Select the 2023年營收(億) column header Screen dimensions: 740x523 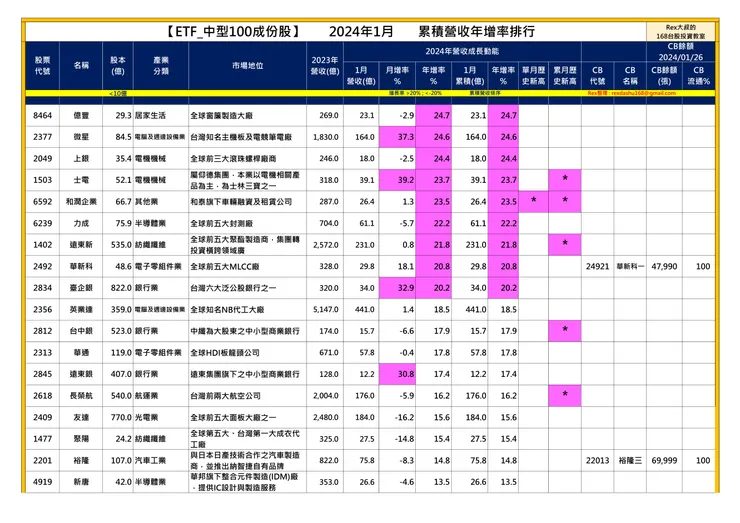[325, 66]
